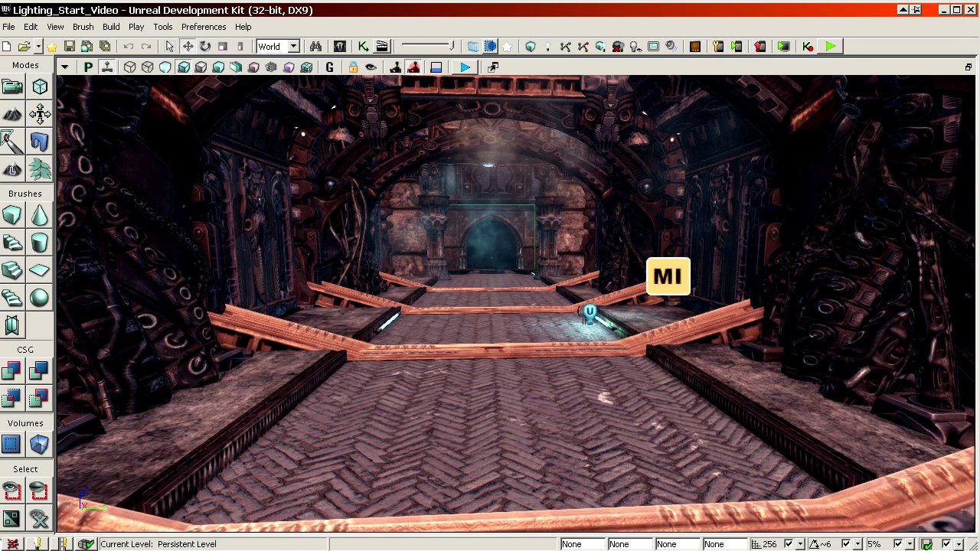Choose the Cube brush builder
The height and width of the screenshot is (551, 980).
point(12,216)
